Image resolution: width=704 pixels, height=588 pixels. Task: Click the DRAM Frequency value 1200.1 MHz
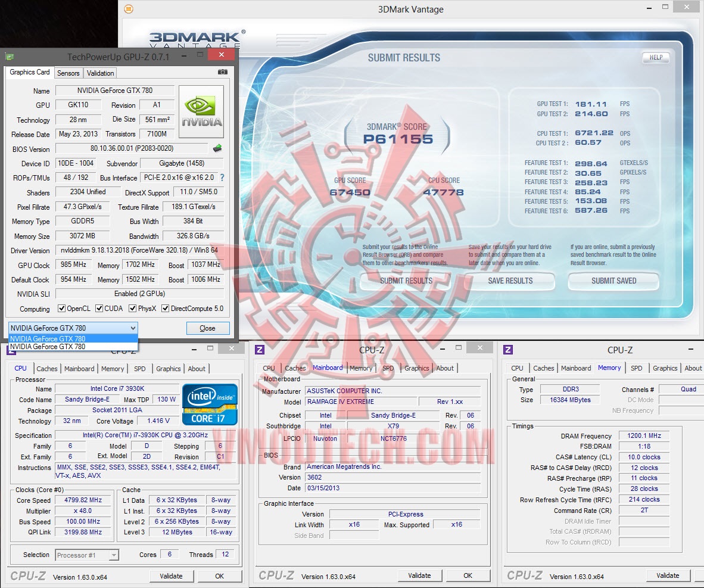644,435
